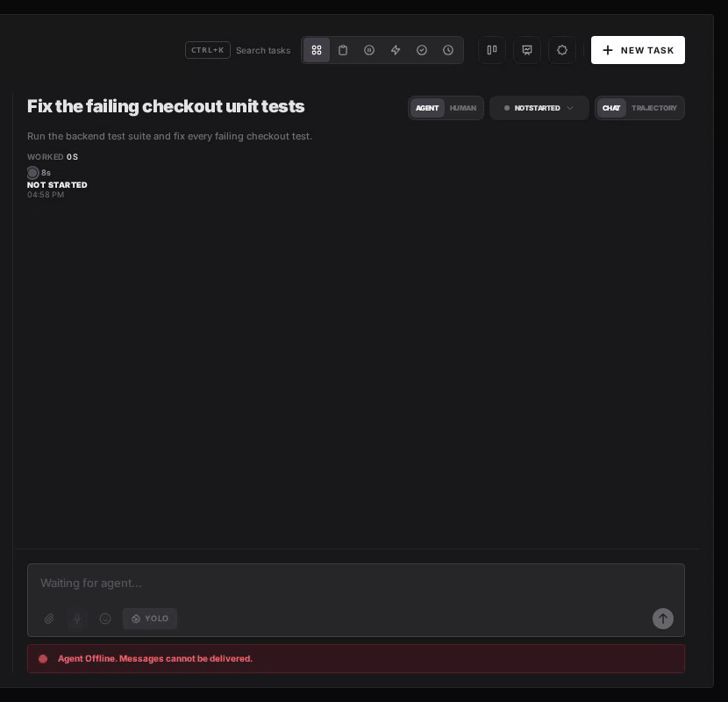Select the lightning bolt filter icon
Screen dimensions: 728x702
(x=396, y=50)
